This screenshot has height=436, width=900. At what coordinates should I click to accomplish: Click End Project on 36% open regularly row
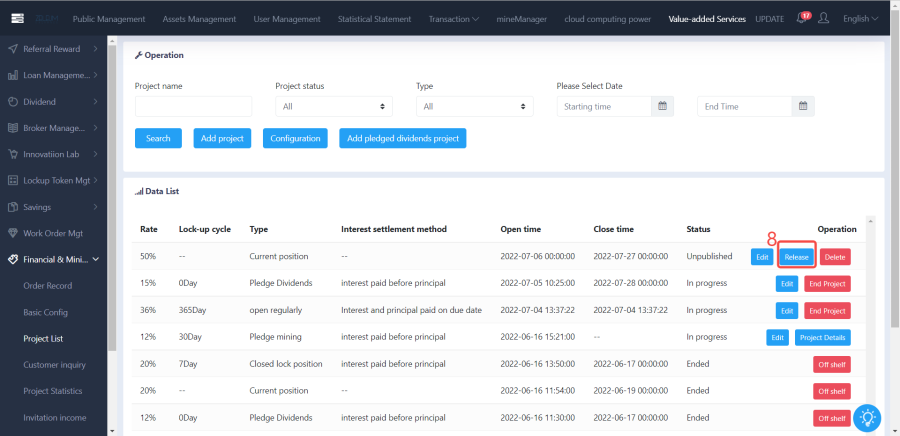(827, 310)
